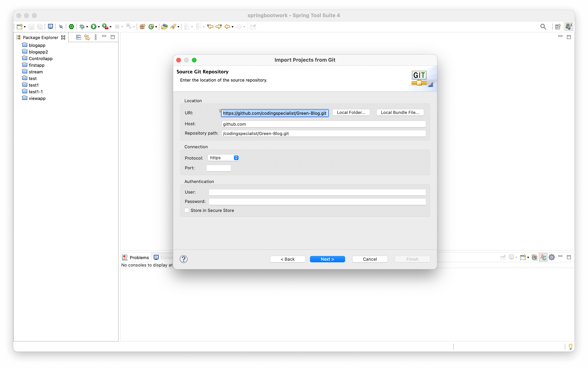Click the green Spring Boot power icon
Viewport: 588px width, 368px height.
pos(71,27)
